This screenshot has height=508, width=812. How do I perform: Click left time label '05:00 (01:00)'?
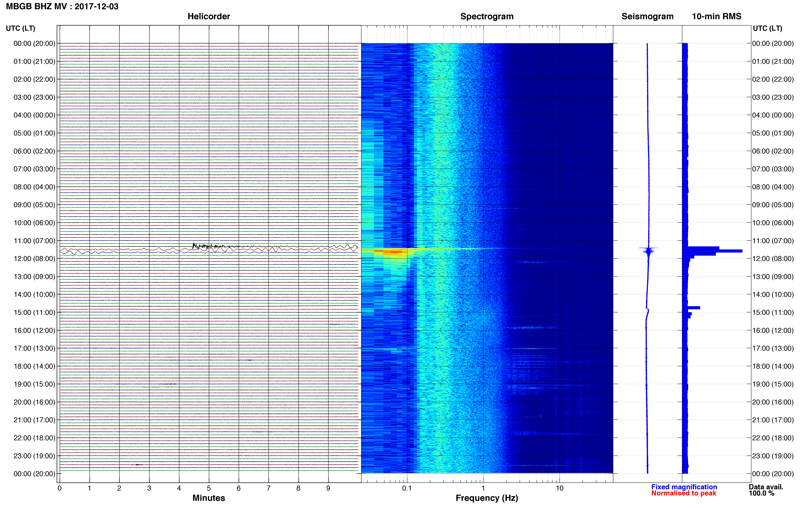pos(34,133)
